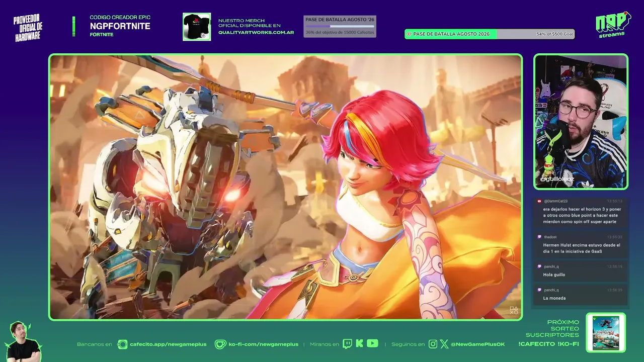This screenshot has width=644, height=362.
Task: Open the Kick icon in the footer
Action: [359, 344]
